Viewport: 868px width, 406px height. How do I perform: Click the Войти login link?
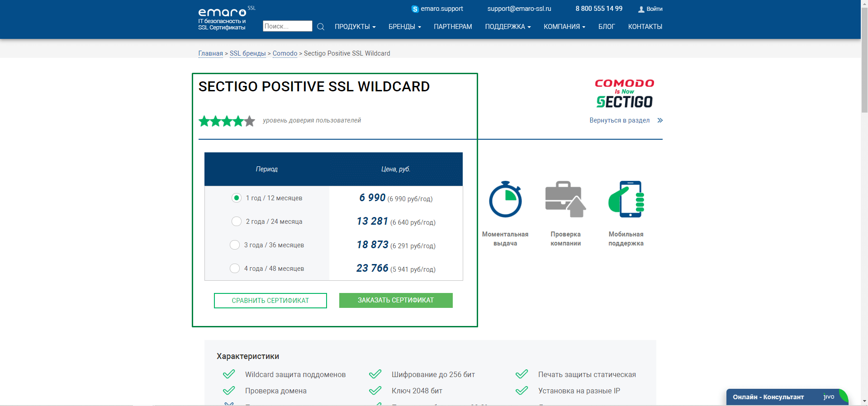654,9
